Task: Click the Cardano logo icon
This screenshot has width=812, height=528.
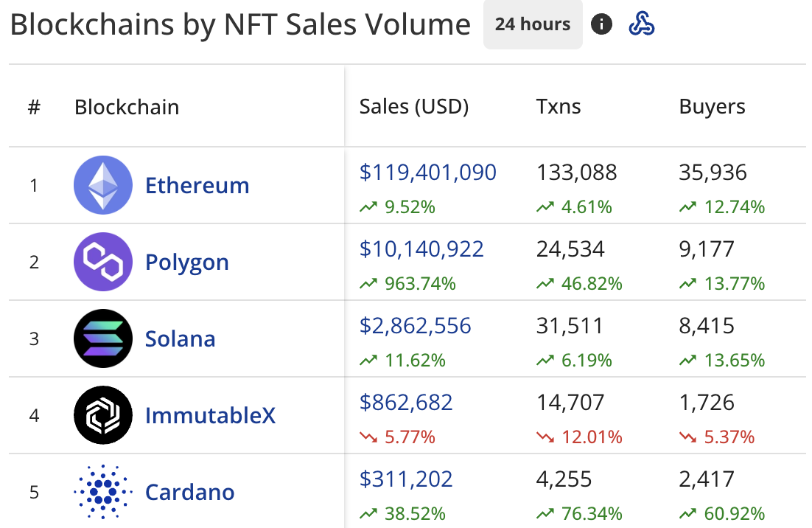Action: (x=103, y=492)
